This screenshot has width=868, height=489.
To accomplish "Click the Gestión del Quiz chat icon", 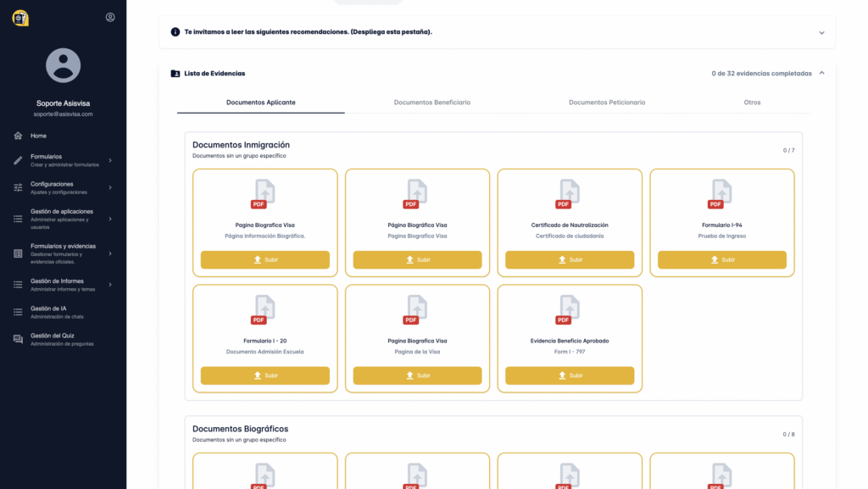I will coord(18,339).
